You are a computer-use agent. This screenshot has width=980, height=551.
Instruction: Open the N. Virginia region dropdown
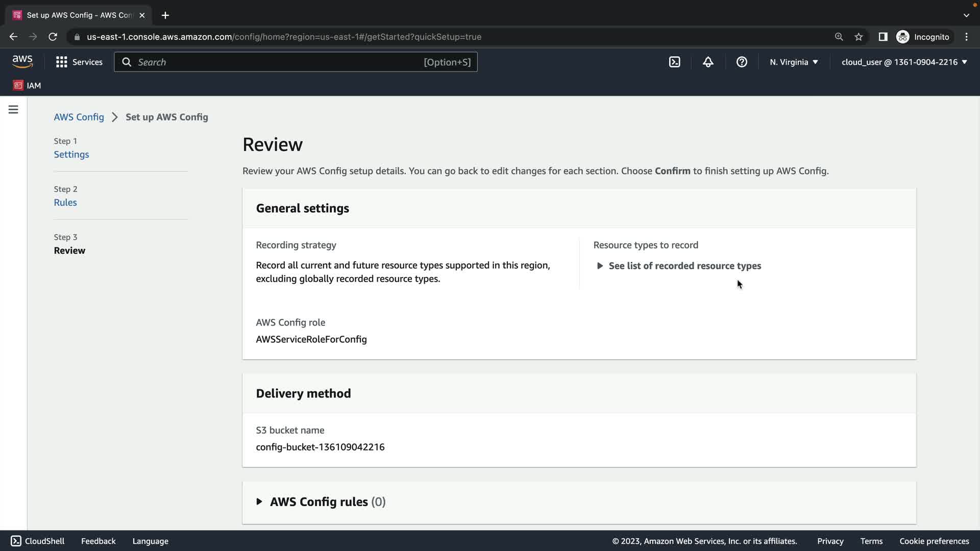[794, 62]
